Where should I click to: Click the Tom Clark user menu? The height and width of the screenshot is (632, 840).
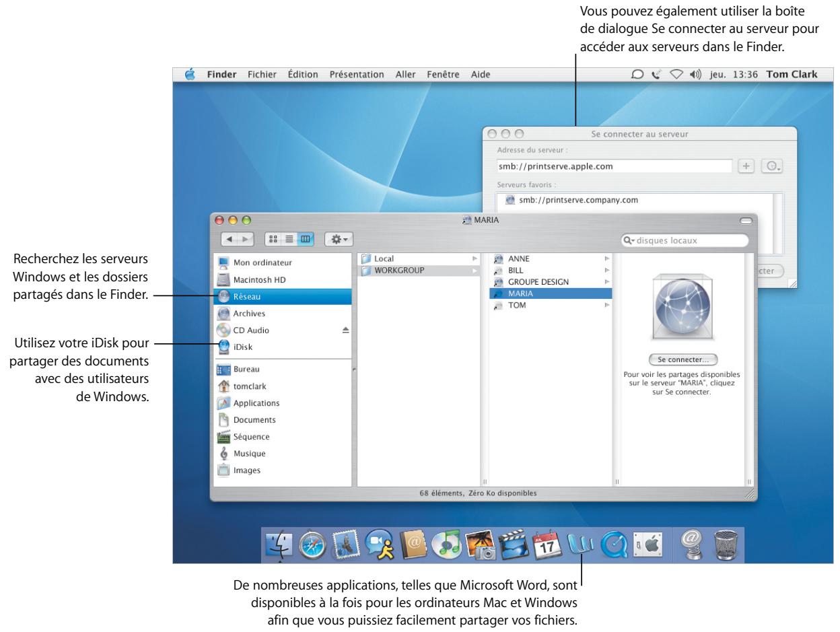[x=792, y=75]
